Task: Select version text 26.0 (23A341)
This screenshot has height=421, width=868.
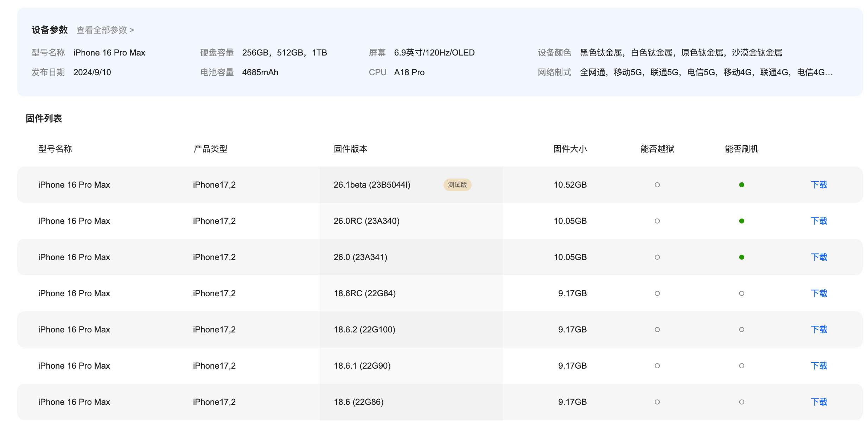Action: click(360, 257)
